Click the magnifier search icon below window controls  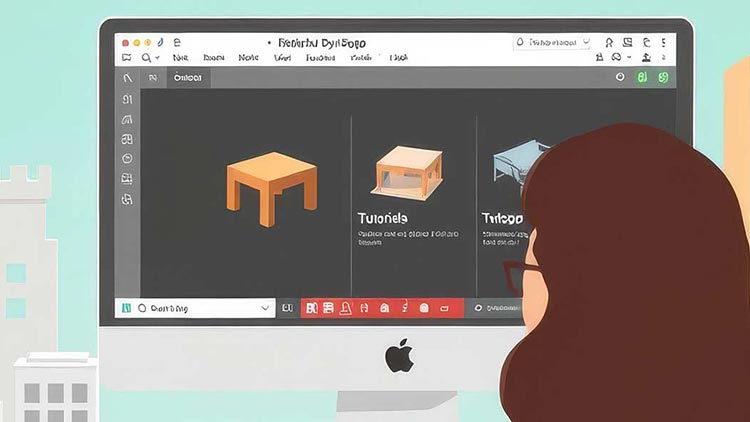point(146,58)
